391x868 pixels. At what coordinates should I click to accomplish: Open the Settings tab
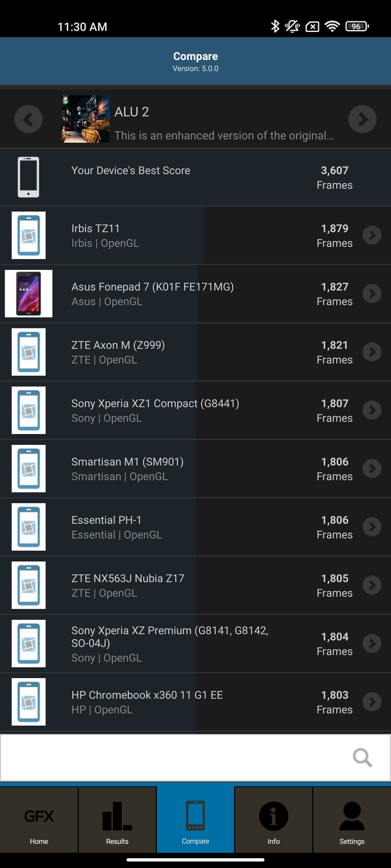coord(352,820)
